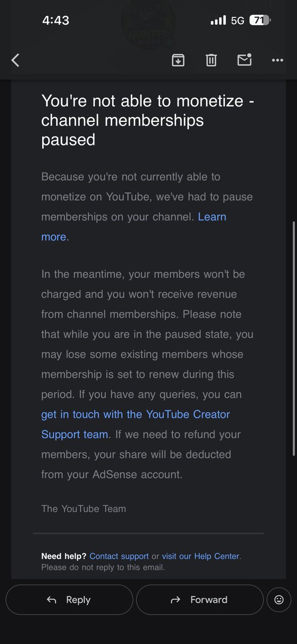
Task: Delete the email using the trash icon
Action: pos(211,60)
